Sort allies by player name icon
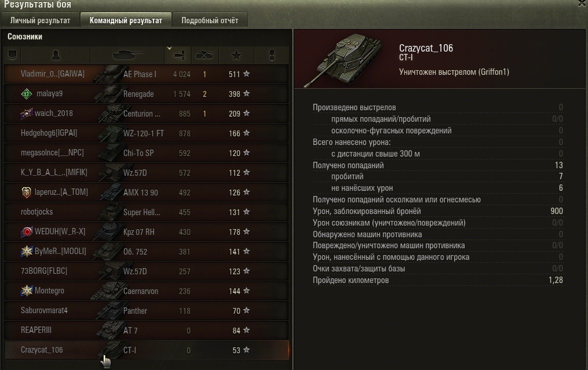Image resolution: width=588 pixels, height=370 pixels. pos(56,56)
